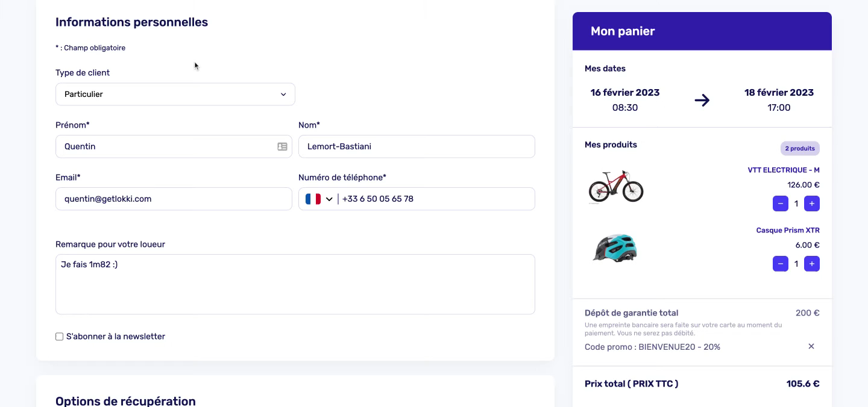This screenshot has width=868, height=407.
Task: Increase VTT ELECTRIQUE quantity with plus button
Action: tap(812, 203)
